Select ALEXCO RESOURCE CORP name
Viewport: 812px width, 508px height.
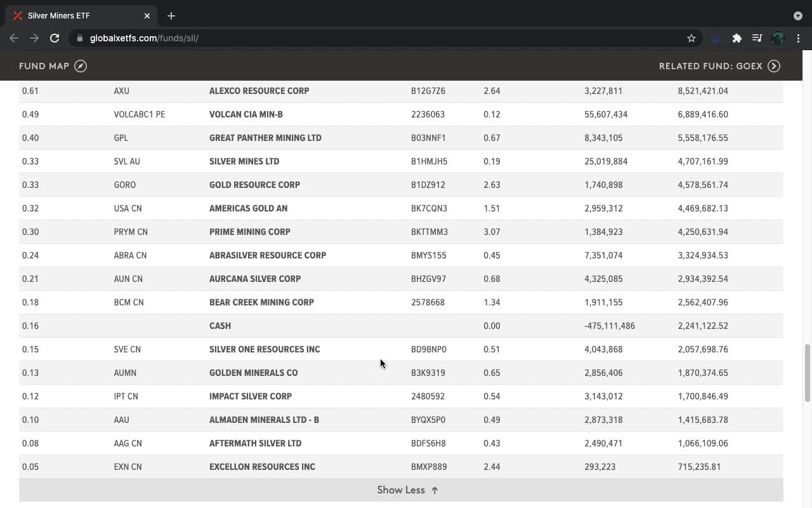click(259, 91)
